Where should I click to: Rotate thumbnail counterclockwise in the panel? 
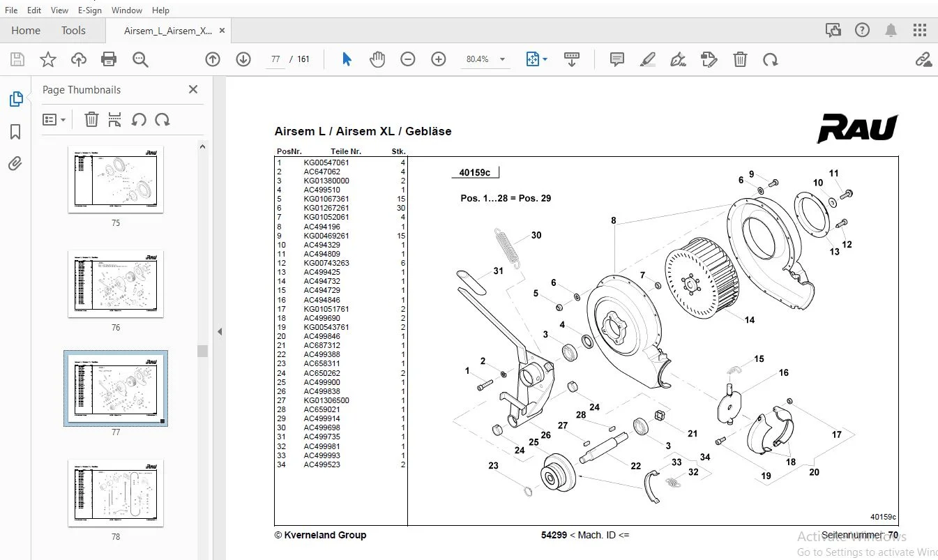tap(139, 119)
